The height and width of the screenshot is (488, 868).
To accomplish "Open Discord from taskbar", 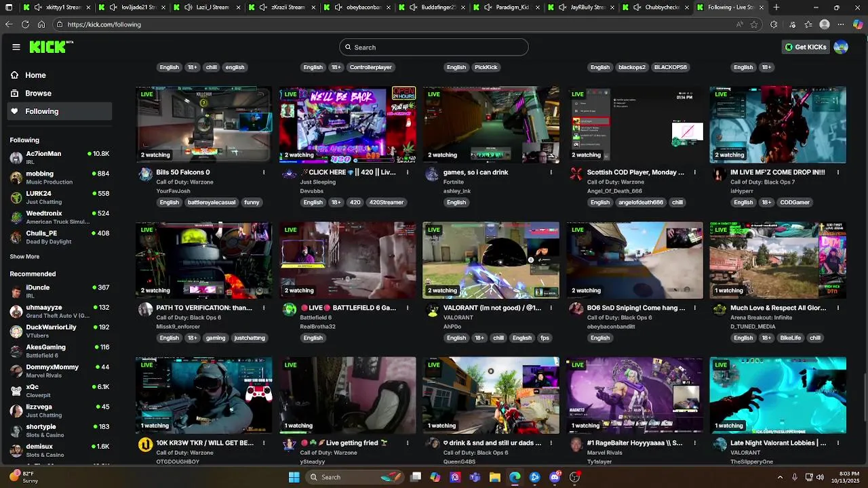I will click(x=555, y=477).
